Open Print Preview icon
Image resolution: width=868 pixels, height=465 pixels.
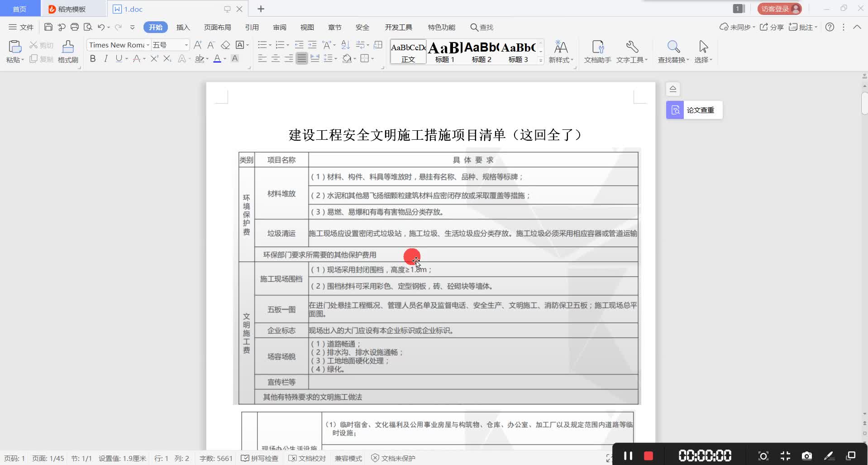point(88,27)
